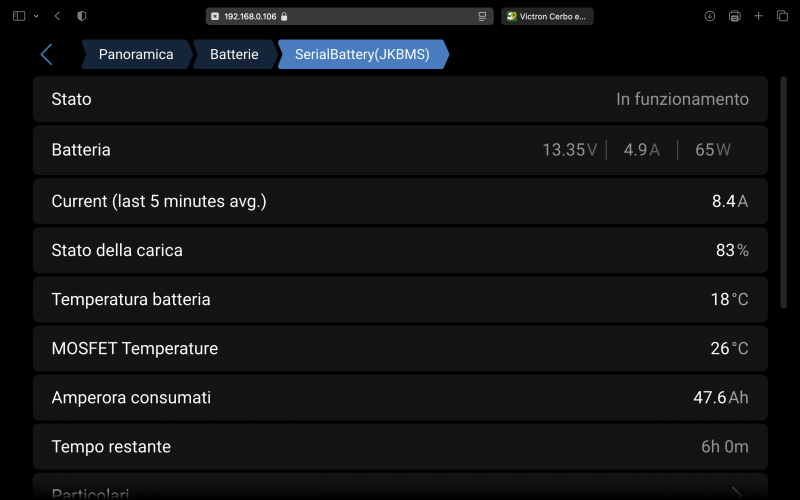The image size is (800, 500).
Task: Click the Batteria row label
Action: 81,150
